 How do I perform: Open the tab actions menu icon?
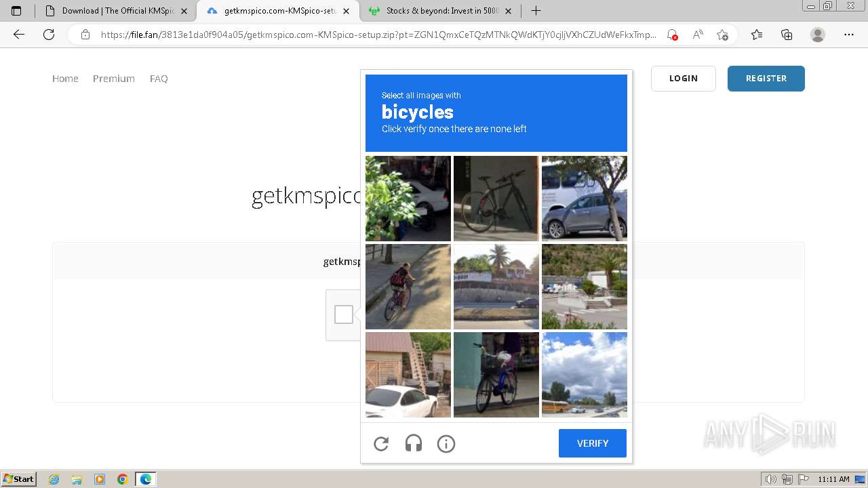[x=16, y=11]
